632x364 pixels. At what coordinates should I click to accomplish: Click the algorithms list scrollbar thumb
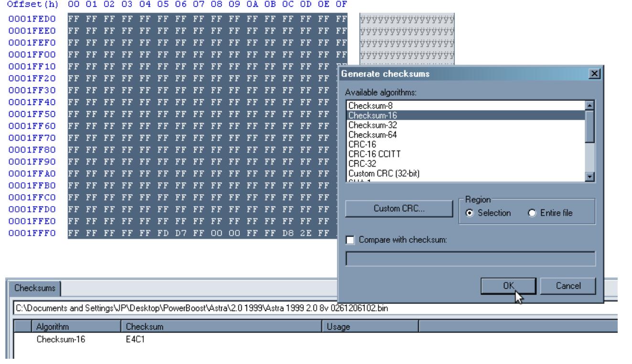coord(590,126)
